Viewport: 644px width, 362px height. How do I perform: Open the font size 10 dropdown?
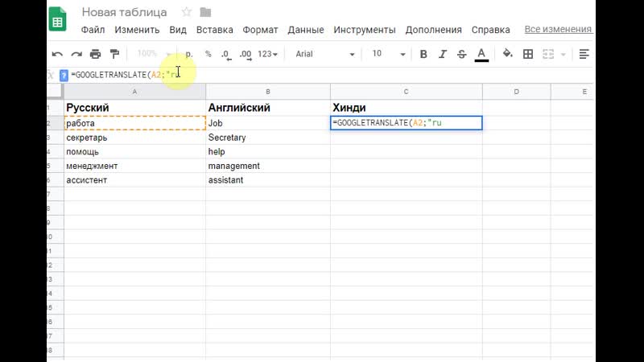pyautogui.click(x=388, y=54)
